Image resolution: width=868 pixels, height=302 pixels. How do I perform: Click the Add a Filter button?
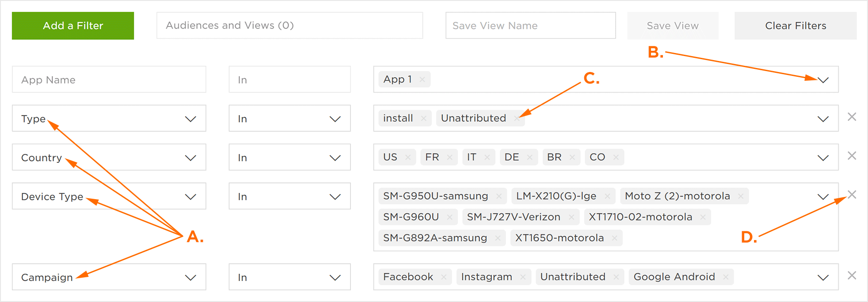click(73, 26)
